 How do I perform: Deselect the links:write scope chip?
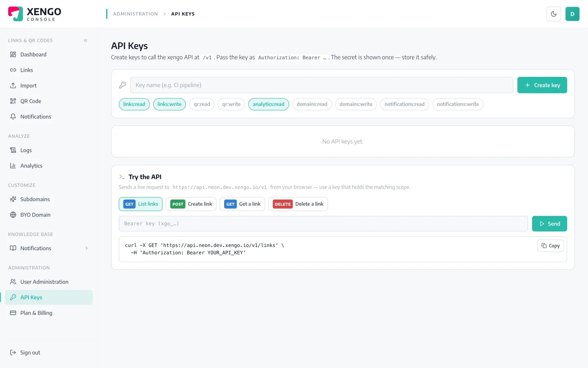169,104
